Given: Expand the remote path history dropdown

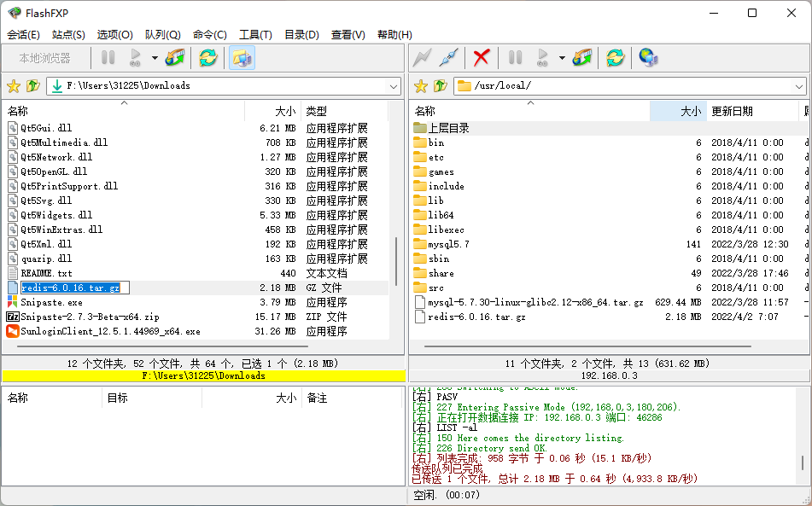Looking at the screenshot, I should click(x=799, y=86).
